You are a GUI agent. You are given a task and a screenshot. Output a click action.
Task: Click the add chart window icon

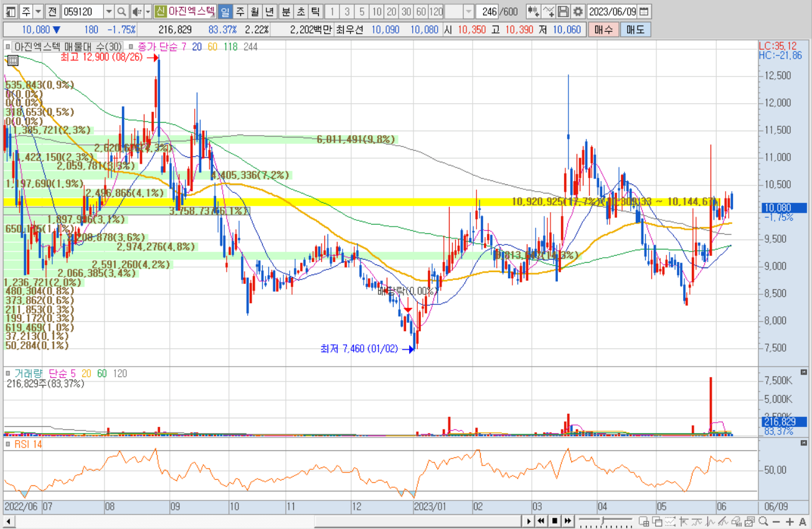point(644,522)
